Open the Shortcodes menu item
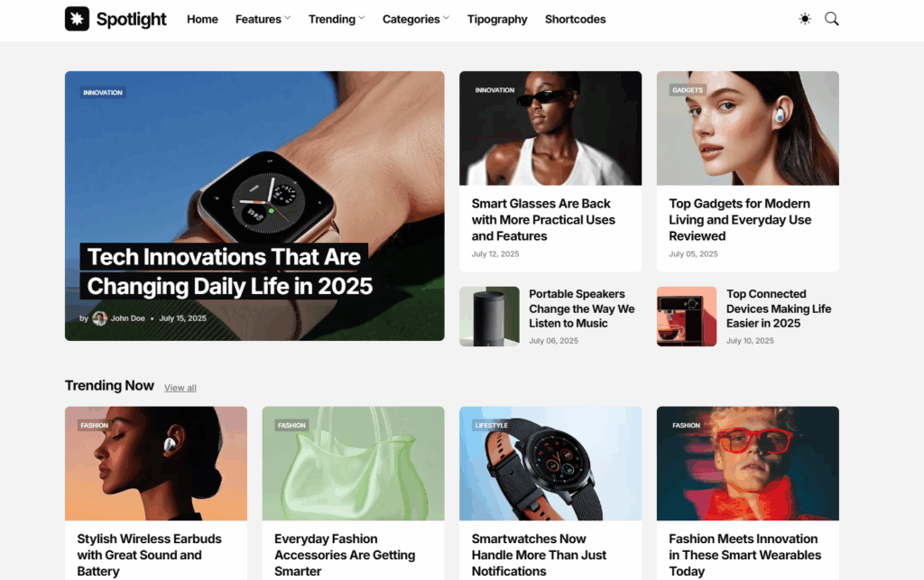 point(575,19)
